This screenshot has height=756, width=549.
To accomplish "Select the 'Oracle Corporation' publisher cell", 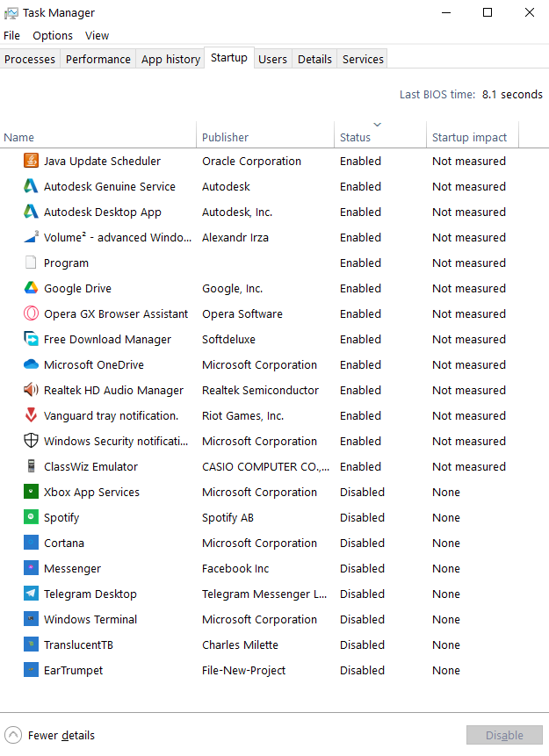I will pyautogui.click(x=251, y=161).
